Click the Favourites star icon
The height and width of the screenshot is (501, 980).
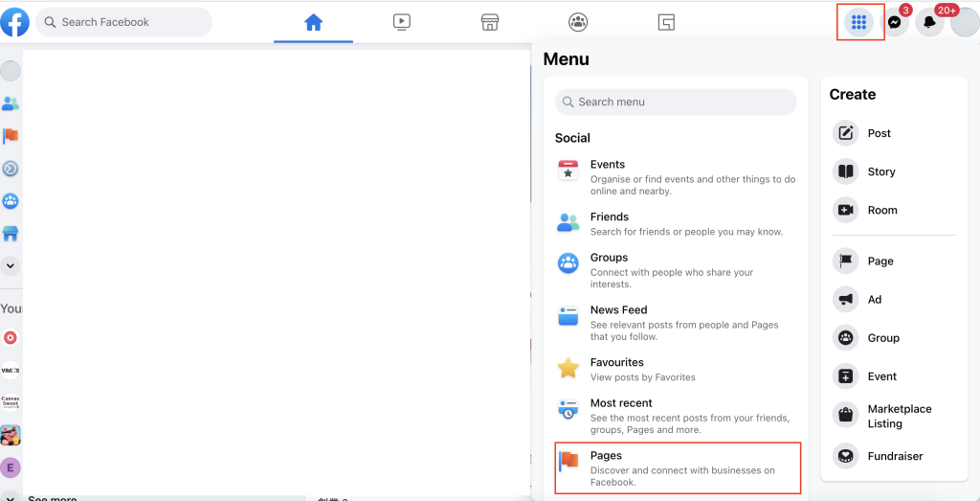tap(568, 369)
